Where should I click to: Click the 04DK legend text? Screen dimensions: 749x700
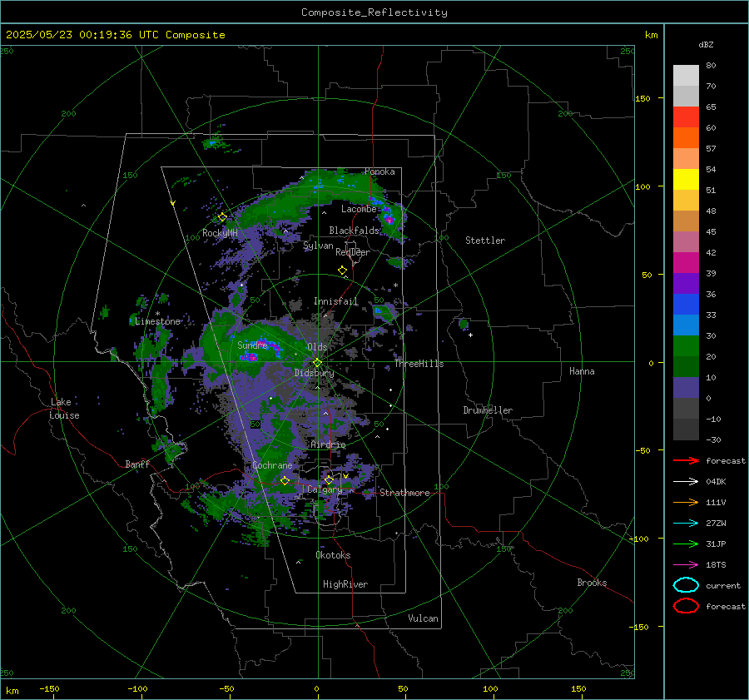pyautogui.click(x=716, y=482)
